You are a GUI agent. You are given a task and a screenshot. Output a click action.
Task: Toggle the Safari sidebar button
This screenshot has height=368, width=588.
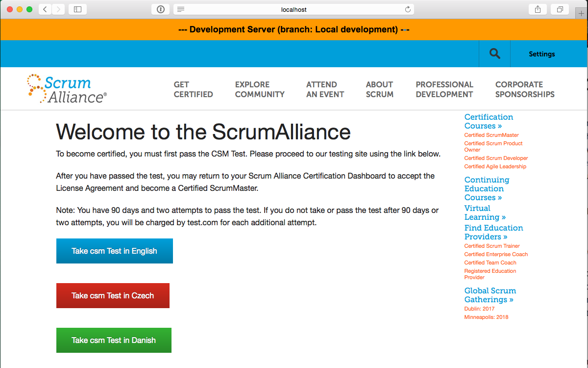pos(77,9)
